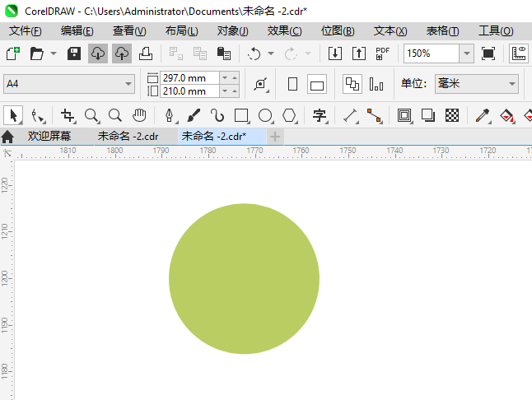Screen dimensions: 532x400
Task: Open the units dropdown showing 毫米
Action: [x=477, y=84]
